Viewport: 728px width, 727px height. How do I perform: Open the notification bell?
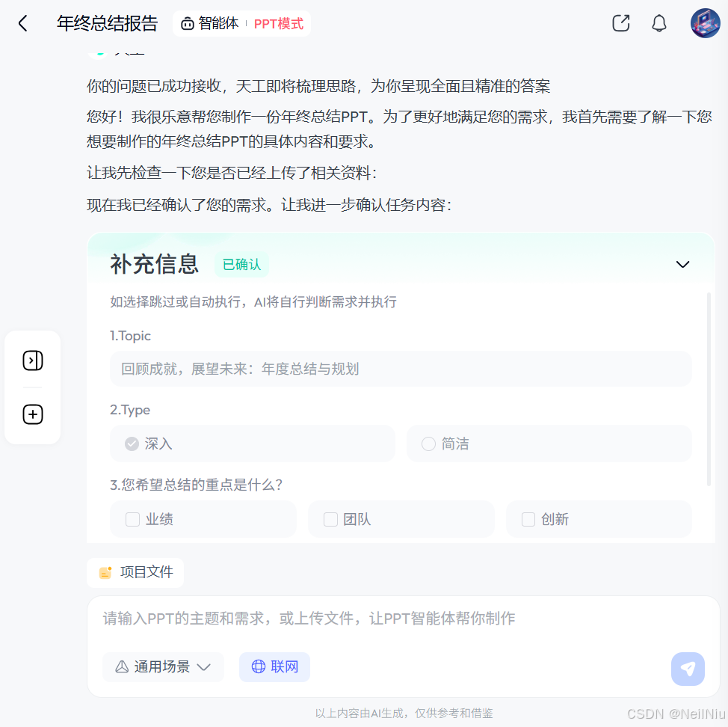pos(658,23)
